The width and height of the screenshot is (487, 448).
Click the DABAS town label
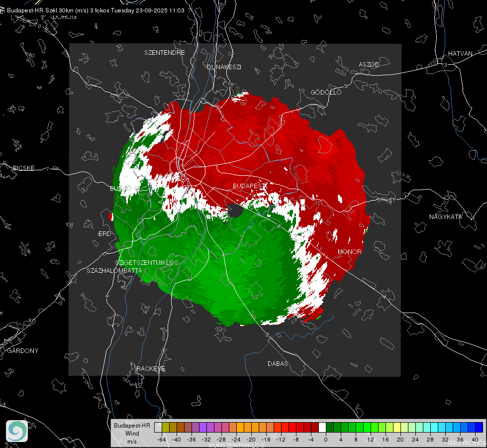point(278,363)
